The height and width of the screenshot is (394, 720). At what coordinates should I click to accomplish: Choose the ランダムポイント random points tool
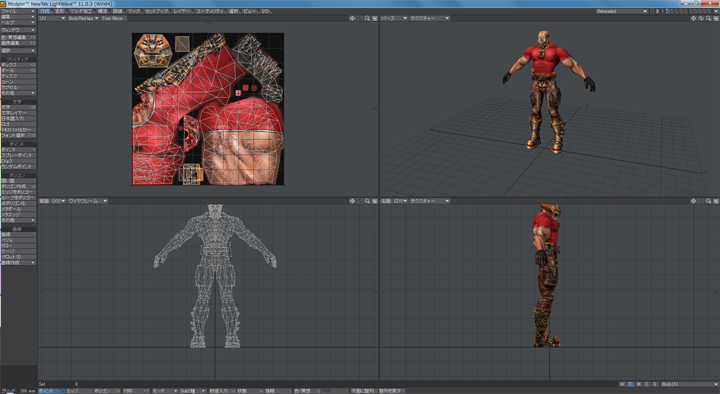point(18,167)
